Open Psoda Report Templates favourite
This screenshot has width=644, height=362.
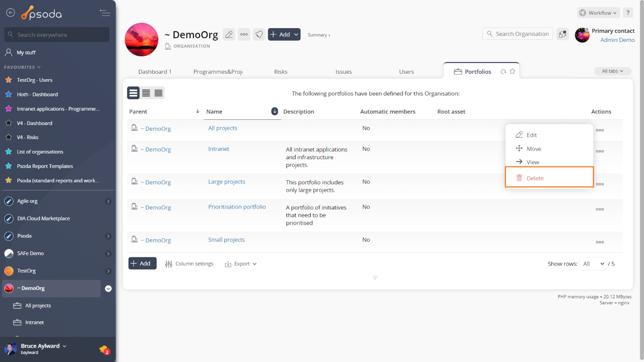45,166
